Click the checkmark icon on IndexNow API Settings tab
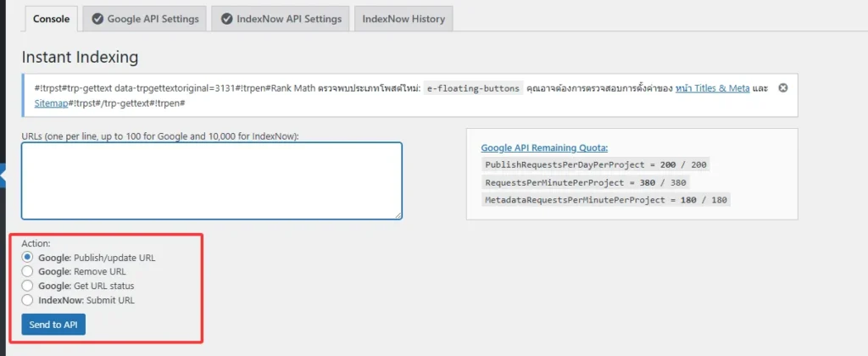Viewport: 868px width, 356px height. 226,19
